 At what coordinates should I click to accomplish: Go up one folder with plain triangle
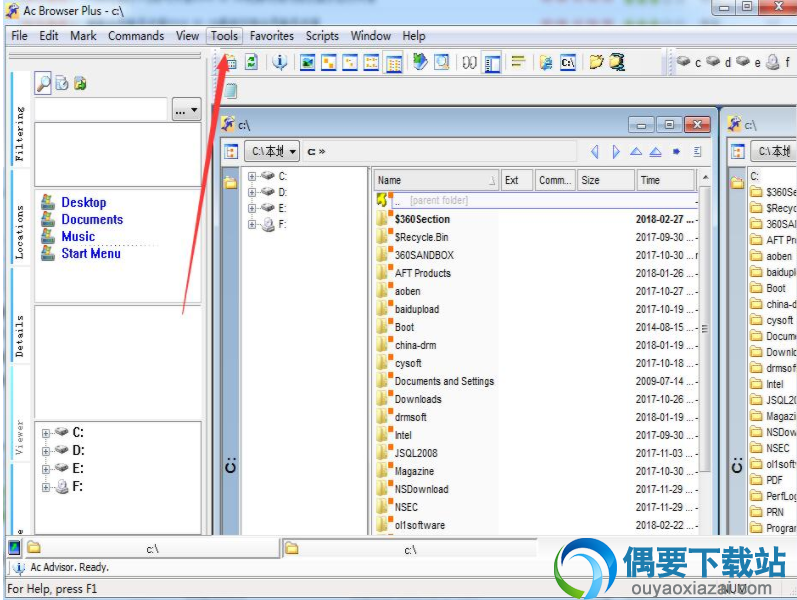(x=636, y=152)
